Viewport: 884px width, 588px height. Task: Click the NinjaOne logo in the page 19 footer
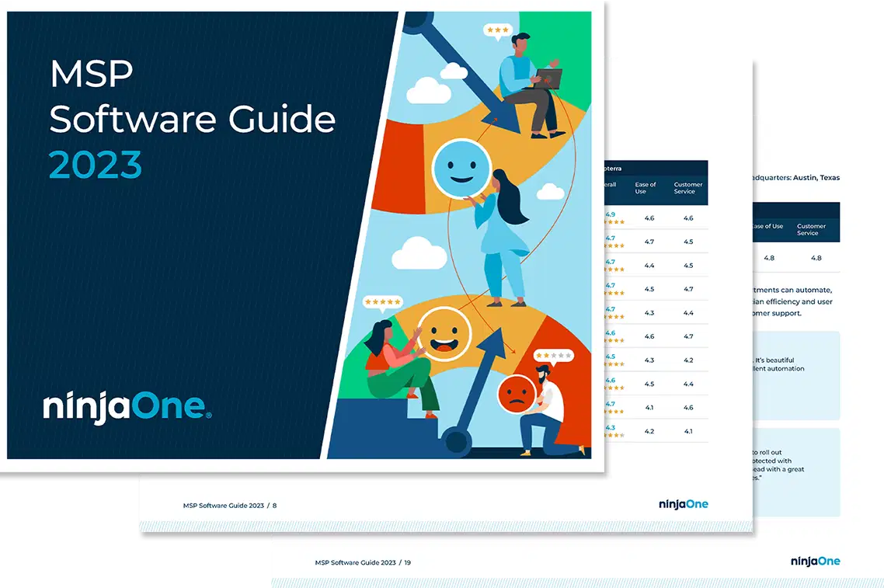815,561
